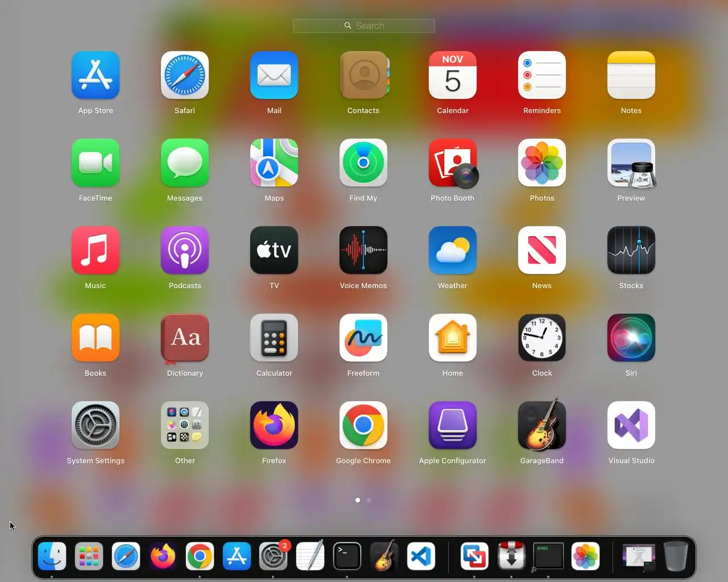Switch to the second Launchpad page dot
The image size is (728, 582).
pos(369,500)
